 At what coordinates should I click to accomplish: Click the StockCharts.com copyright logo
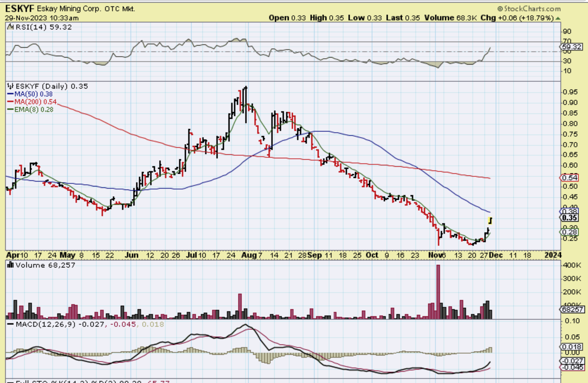[x=529, y=9]
